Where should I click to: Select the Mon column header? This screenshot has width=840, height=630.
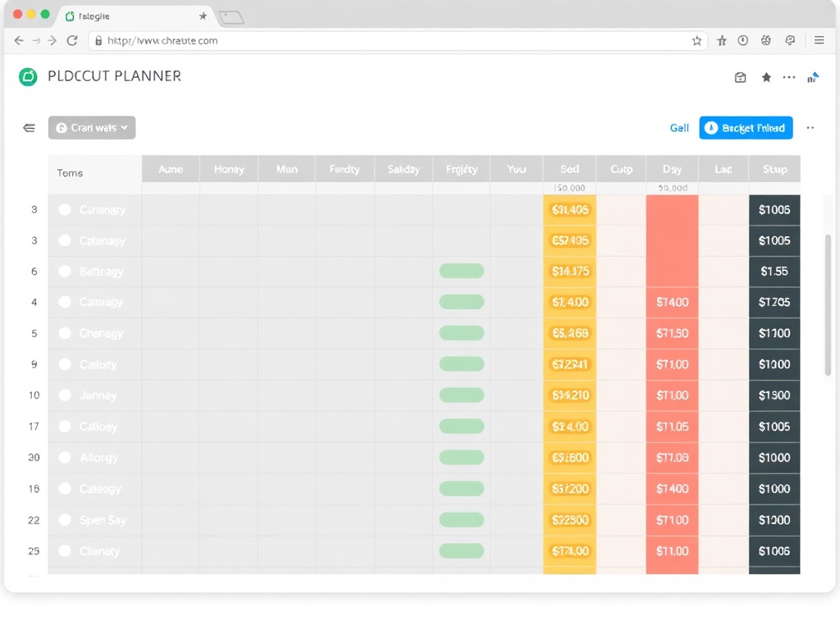tap(286, 169)
